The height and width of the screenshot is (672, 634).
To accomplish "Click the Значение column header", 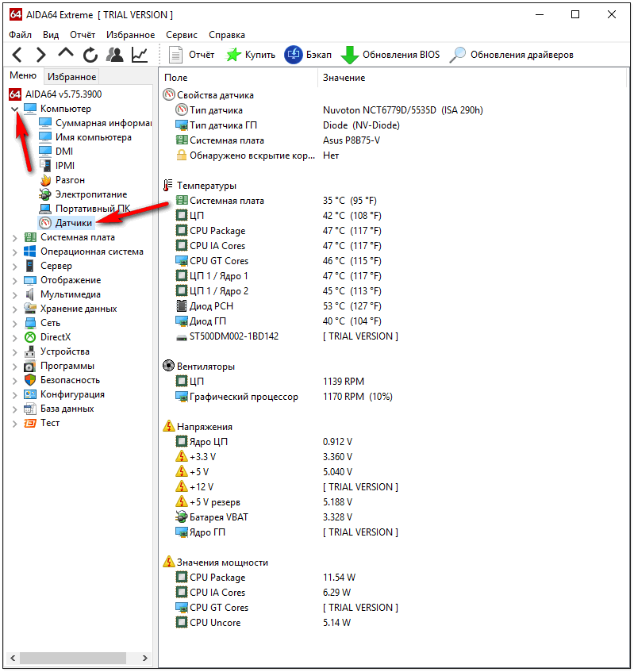I will click(x=344, y=78).
